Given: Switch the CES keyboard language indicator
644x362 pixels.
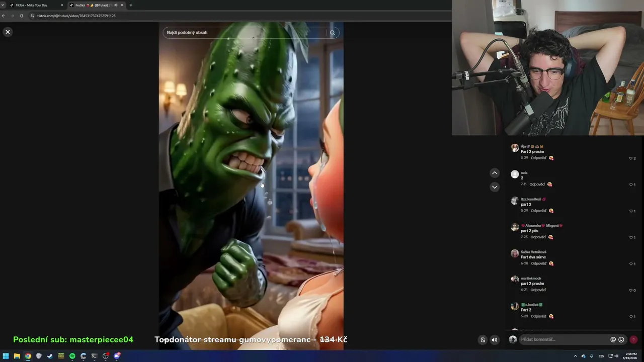Looking at the screenshot, I should coord(601,356).
